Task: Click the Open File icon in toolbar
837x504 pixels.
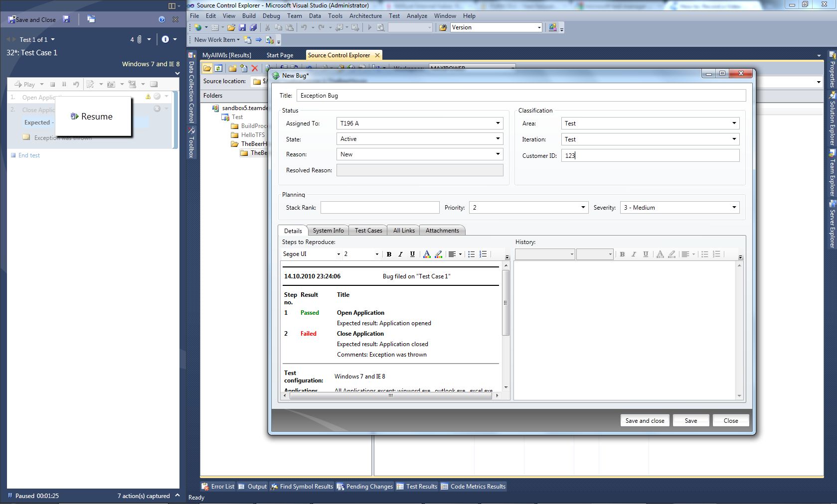Action: pos(231,27)
